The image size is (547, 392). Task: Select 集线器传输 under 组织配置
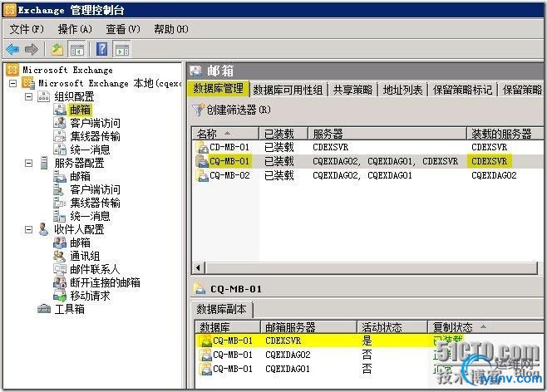click(x=95, y=136)
